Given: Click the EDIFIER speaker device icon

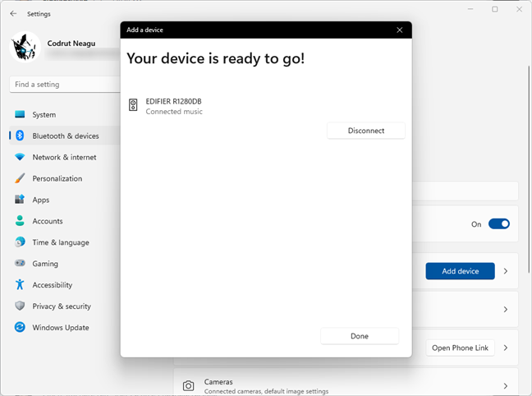Looking at the screenshot, I should (133, 105).
